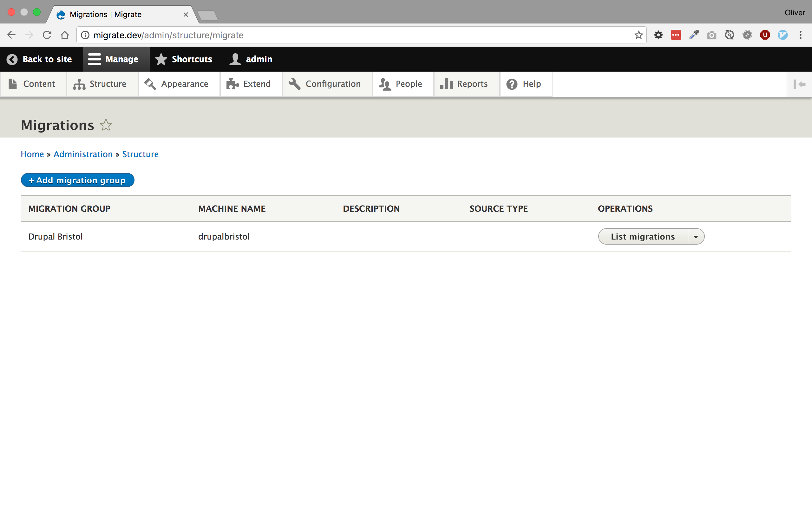Open the Extend menu item
Viewport: 812px width, 507px height.
coord(249,84)
